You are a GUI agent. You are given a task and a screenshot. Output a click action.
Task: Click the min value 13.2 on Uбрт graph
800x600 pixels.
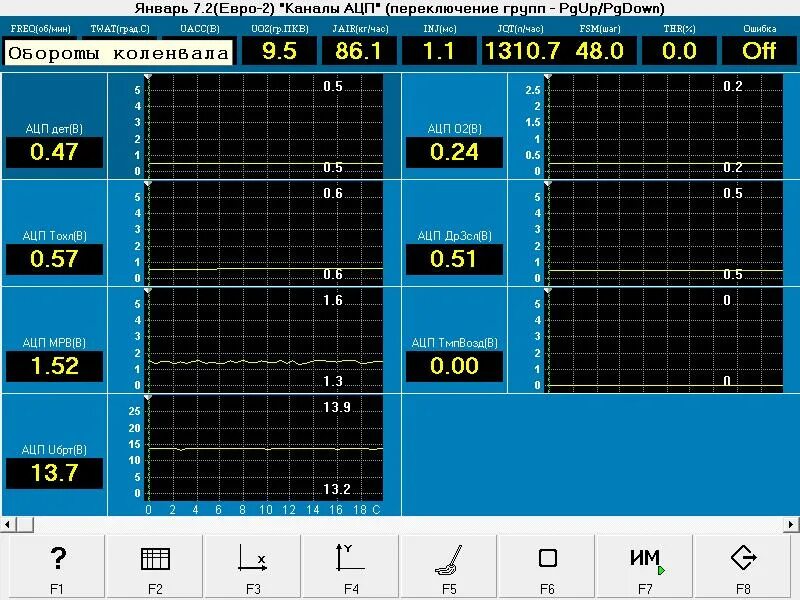tap(337, 489)
